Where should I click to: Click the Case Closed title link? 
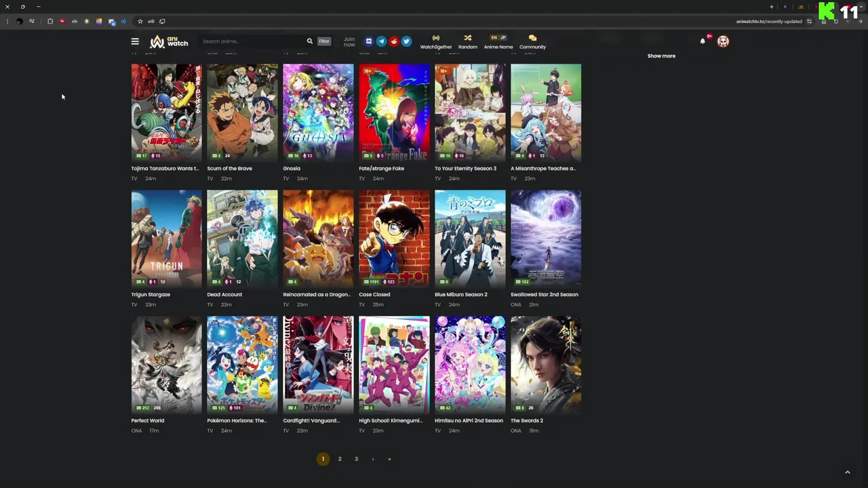(x=374, y=295)
